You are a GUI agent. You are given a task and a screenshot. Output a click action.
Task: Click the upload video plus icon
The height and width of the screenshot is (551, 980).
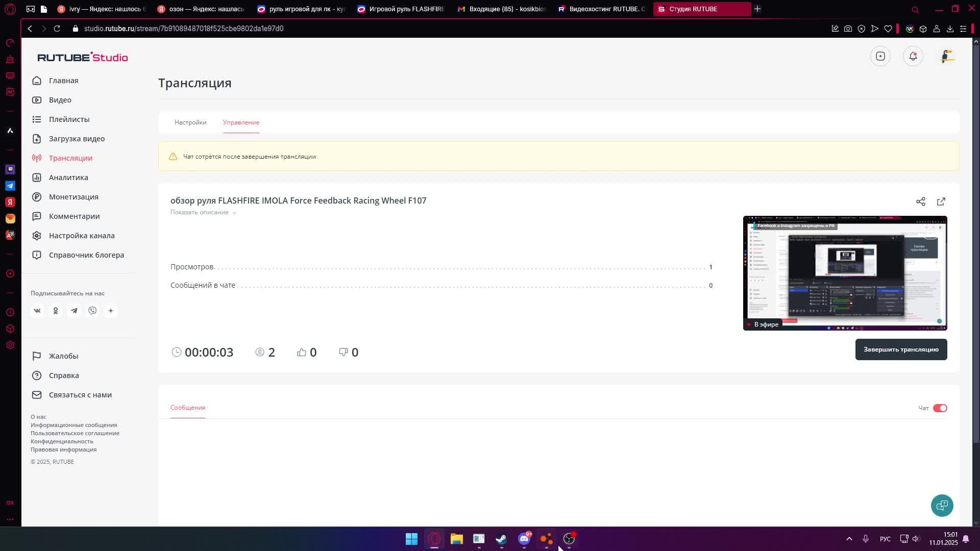880,56
